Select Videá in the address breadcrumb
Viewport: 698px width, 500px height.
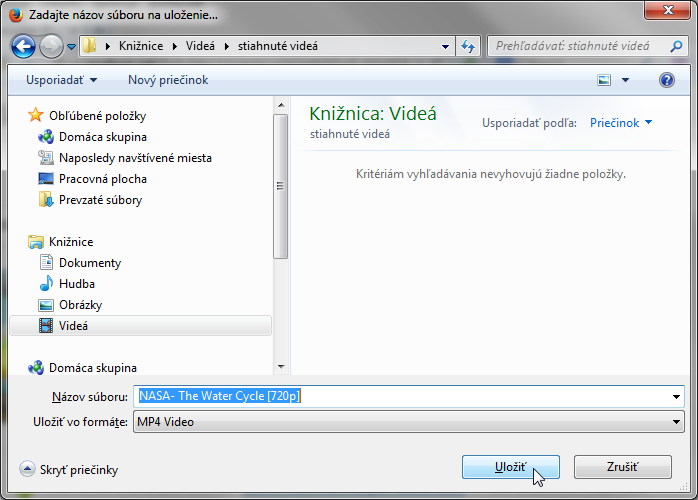click(200, 46)
